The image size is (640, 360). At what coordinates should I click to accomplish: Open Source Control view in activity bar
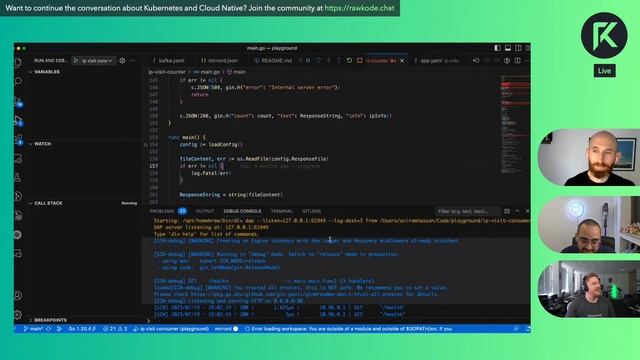pyautogui.click(x=18, y=101)
